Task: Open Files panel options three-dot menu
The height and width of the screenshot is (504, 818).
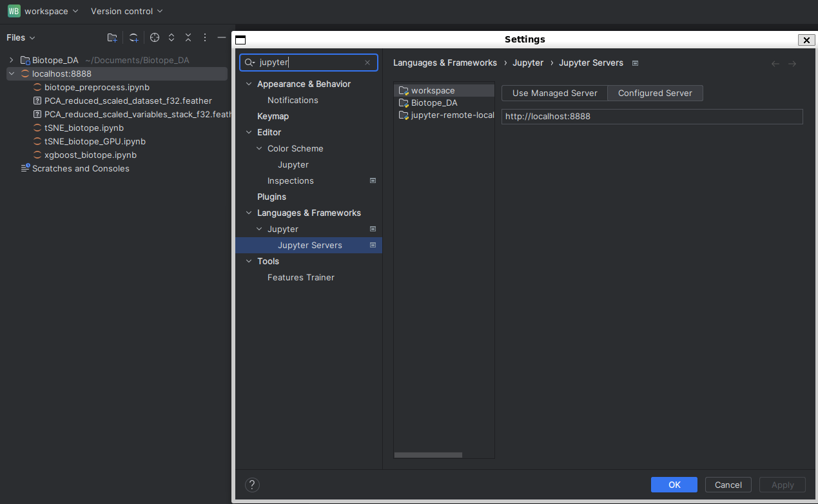Action: pos(205,37)
